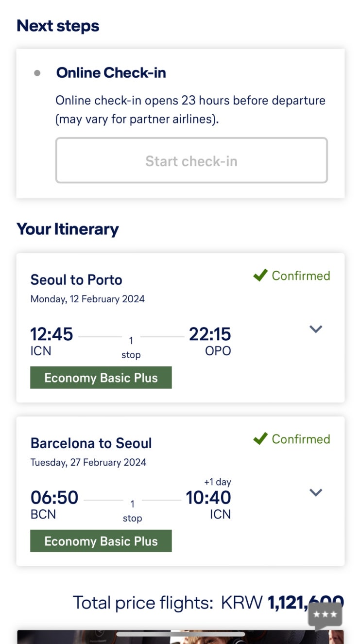Expand the Barcelona to Seoul flight details

[316, 492]
